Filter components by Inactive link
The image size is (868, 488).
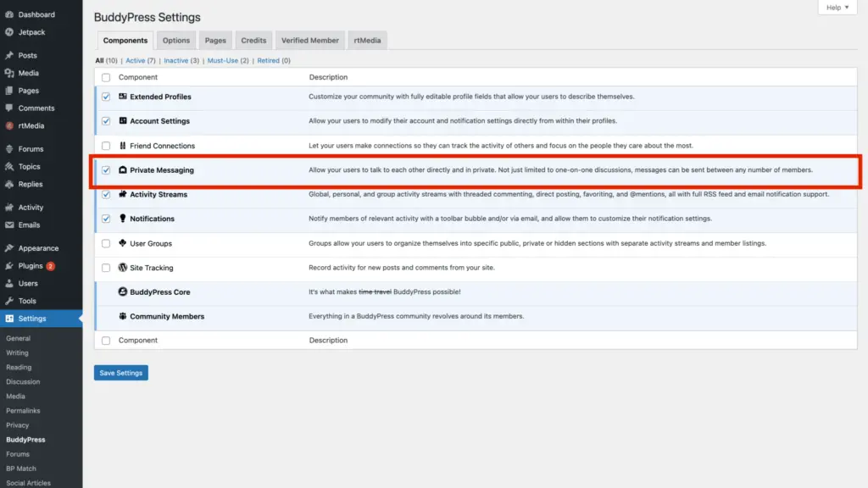point(176,61)
